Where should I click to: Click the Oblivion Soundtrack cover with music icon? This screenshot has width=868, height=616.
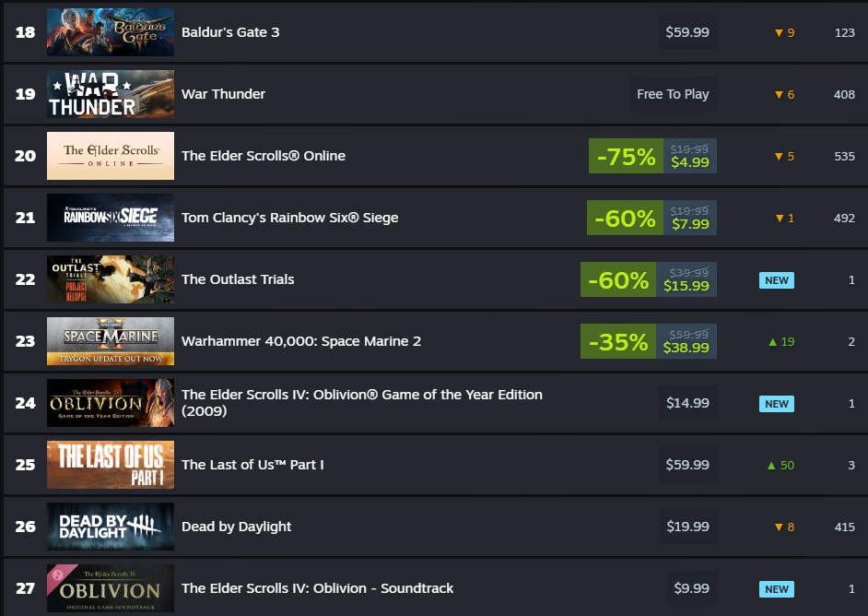click(x=111, y=587)
